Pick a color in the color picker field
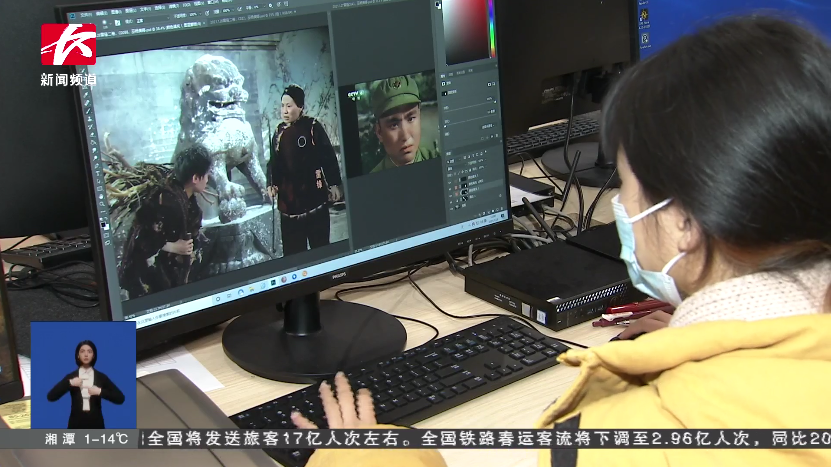Screen dimensions: 833x467 (x=462, y=32)
